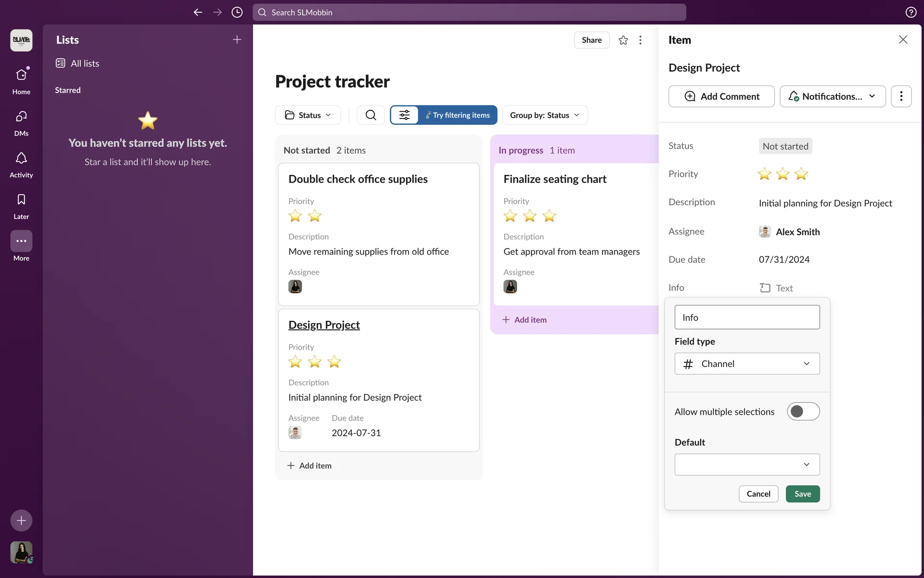Open the filter sliders icon
The image size is (924, 578).
(404, 115)
